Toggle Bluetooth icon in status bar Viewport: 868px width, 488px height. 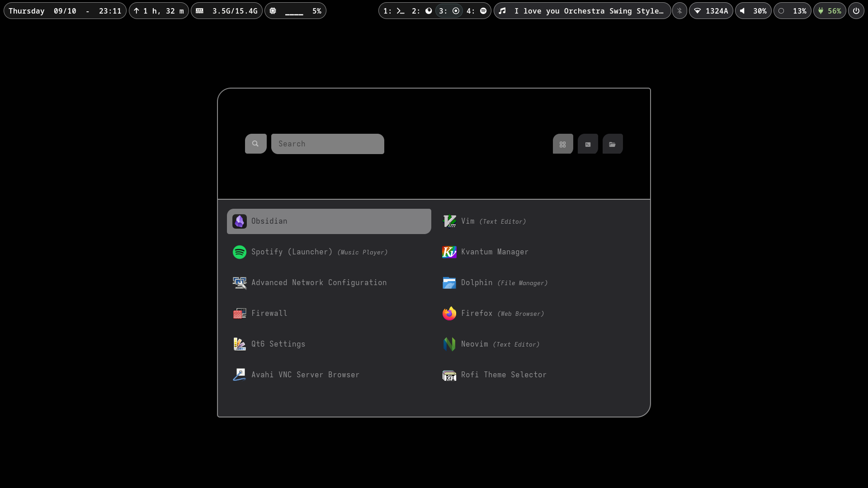click(679, 11)
